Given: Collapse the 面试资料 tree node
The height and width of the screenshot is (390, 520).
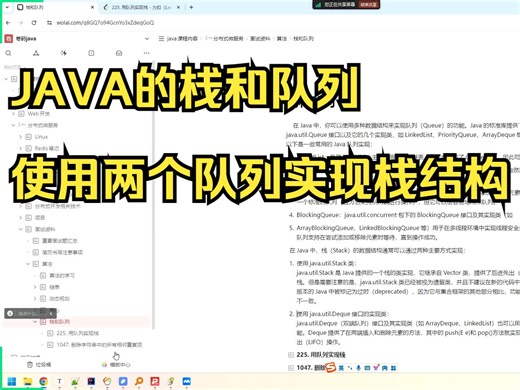Looking at the screenshot, I should click(20, 229).
